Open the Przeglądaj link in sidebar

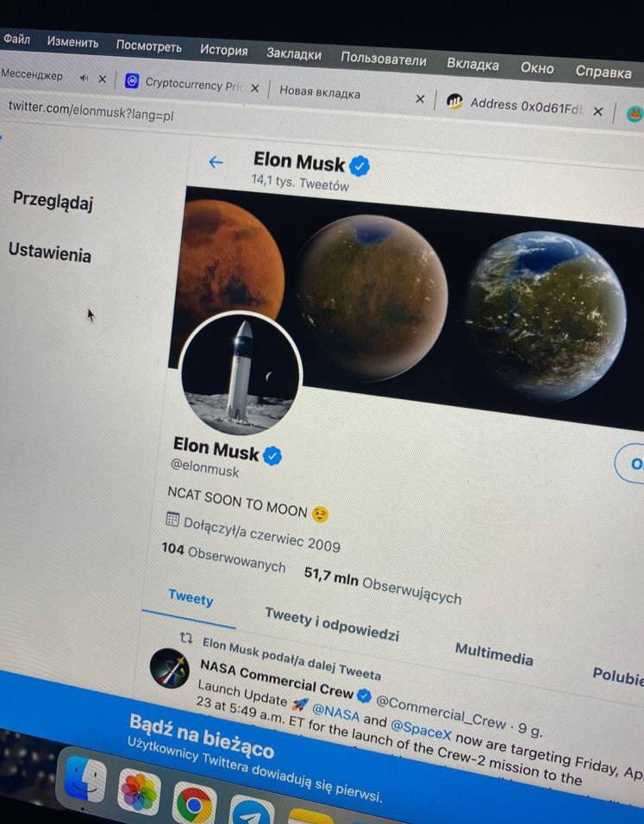click(x=53, y=200)
